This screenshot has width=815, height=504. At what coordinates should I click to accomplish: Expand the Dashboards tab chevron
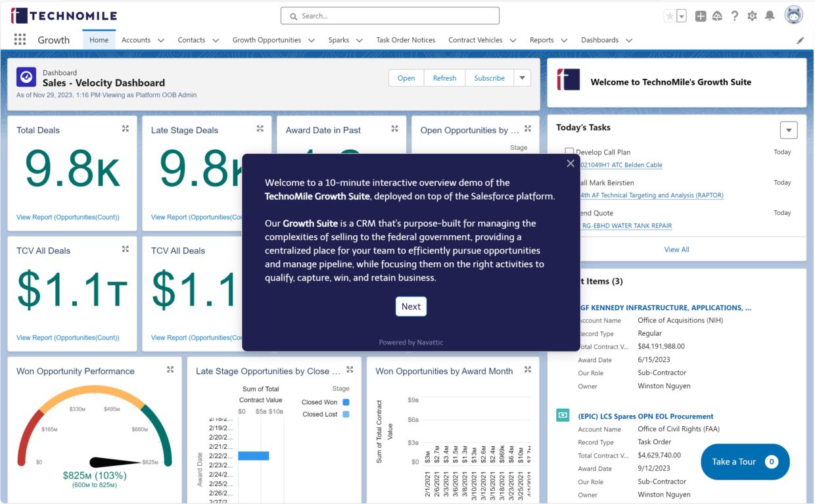click(x=629, y=40)
